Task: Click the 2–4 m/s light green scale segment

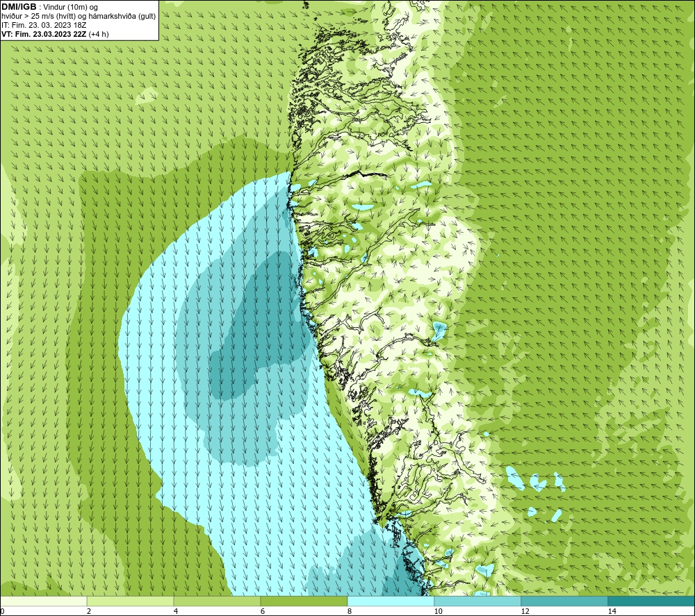Action: 131,601
